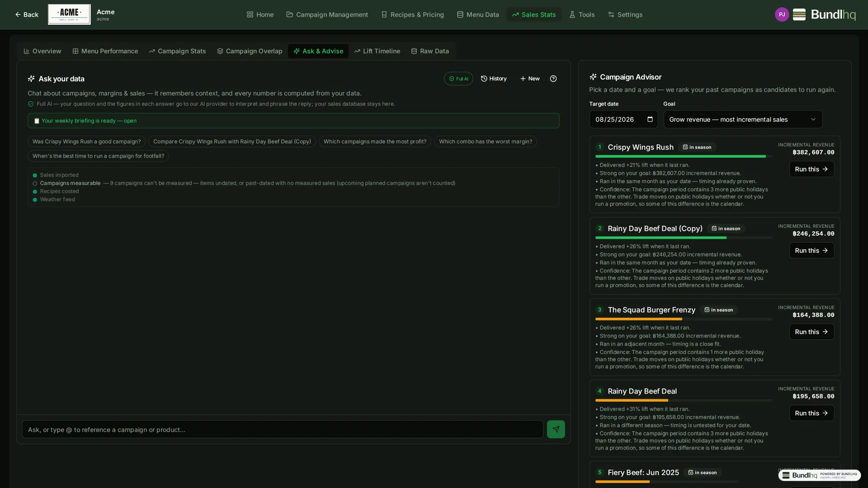Click in season badge on Squad Burger Frenzy
868x488 pixels.
(x=718, y=310)
